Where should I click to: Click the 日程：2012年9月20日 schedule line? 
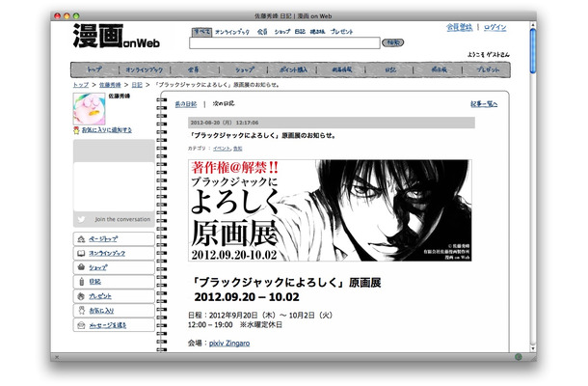click(x=260, y=316)
